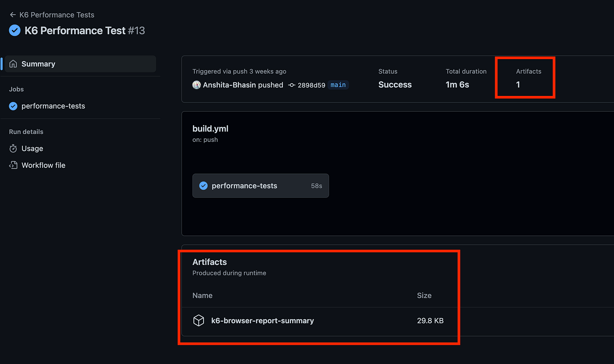Open commit 2898d59

click(x=311, y=85)
